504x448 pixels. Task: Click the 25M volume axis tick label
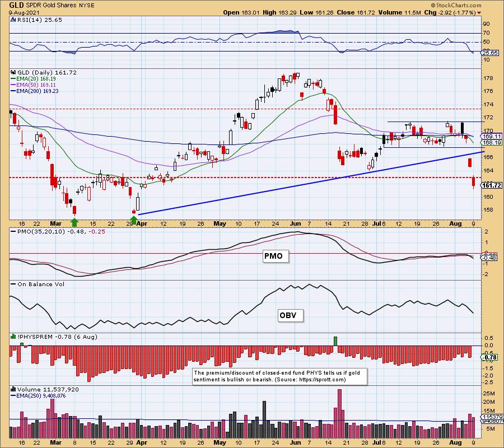pyautogui.click(x=489, y=393)
